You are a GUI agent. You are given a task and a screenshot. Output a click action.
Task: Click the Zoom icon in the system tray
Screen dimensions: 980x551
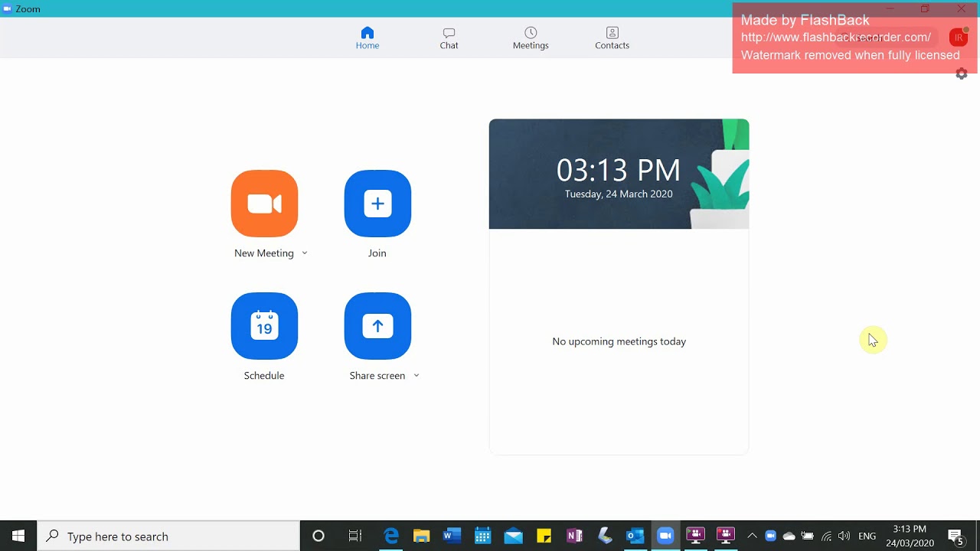[771, 536]
